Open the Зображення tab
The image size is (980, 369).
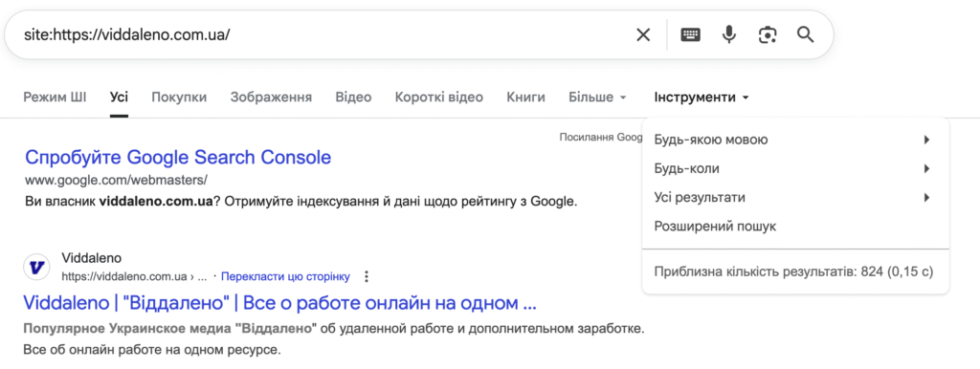[x=271, y=98]
